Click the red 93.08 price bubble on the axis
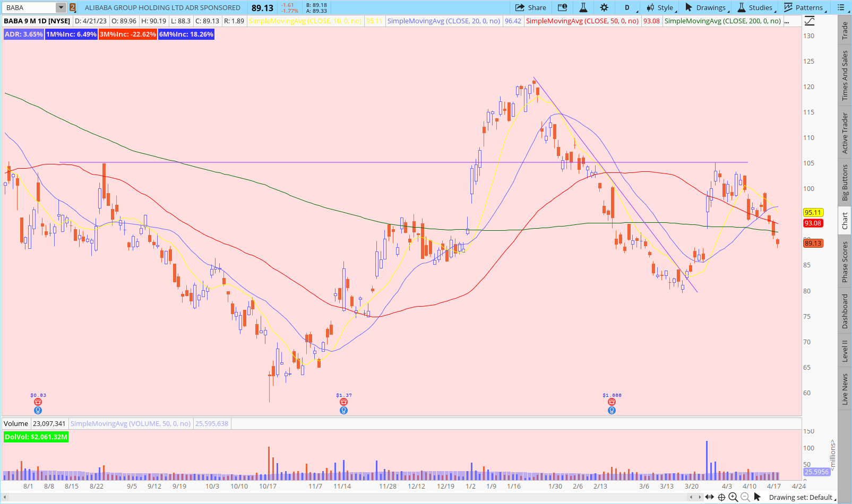Image resolution: width=852 pixels, height=504 pixels. click(813, 223)
